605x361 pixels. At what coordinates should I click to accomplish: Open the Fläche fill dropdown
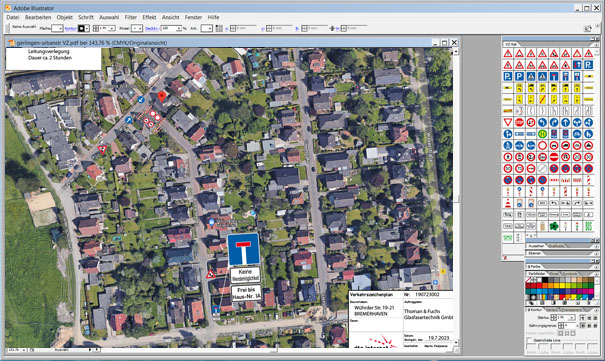coord(57,29)
